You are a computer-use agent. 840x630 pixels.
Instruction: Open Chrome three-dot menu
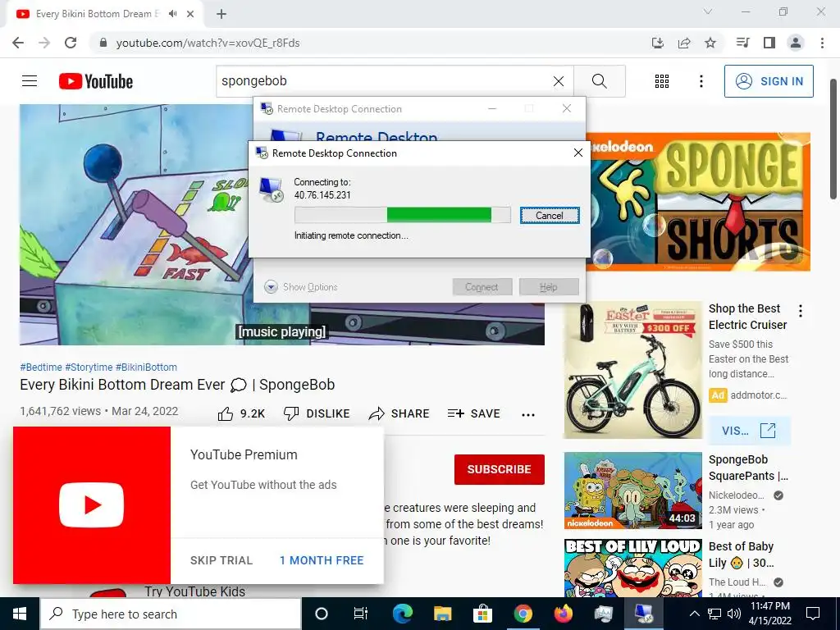point(822,43)
